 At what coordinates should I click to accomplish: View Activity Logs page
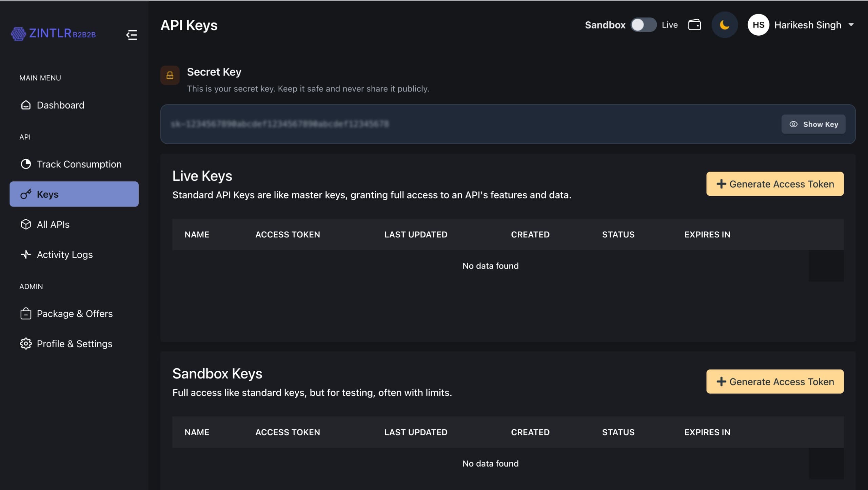pos(64,255)
